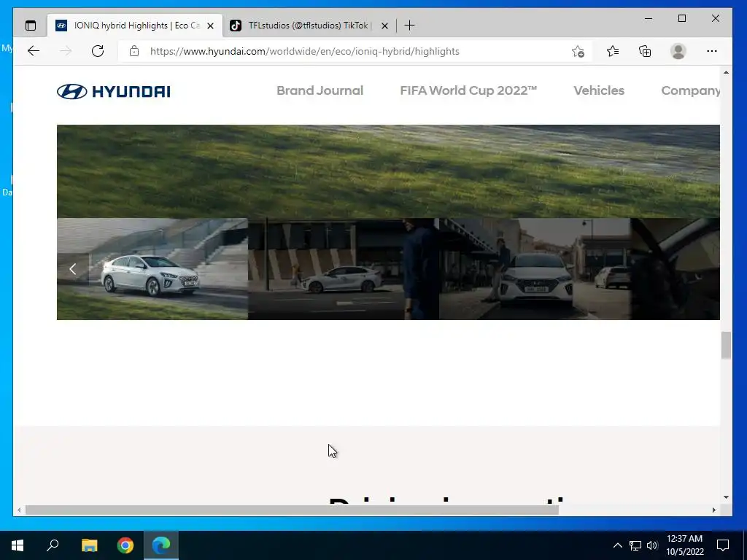The width and height of the screenshot is (747, 560).
Task: Open the network status icon
Action: [635, 545]
